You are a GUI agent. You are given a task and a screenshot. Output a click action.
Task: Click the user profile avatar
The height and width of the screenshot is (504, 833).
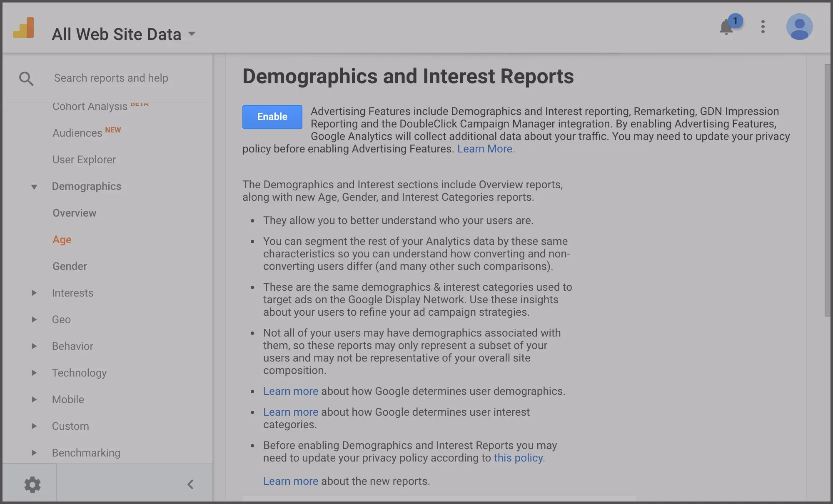(x=800, y=27)
